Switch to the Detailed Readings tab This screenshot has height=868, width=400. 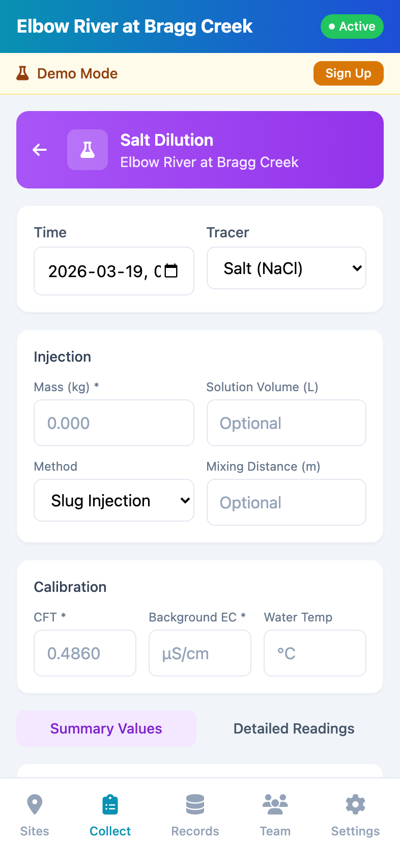pos(294,728)
